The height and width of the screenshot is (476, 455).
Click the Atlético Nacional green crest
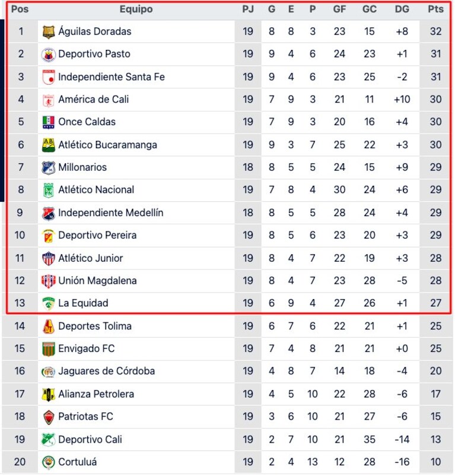(x=49, y=191)
